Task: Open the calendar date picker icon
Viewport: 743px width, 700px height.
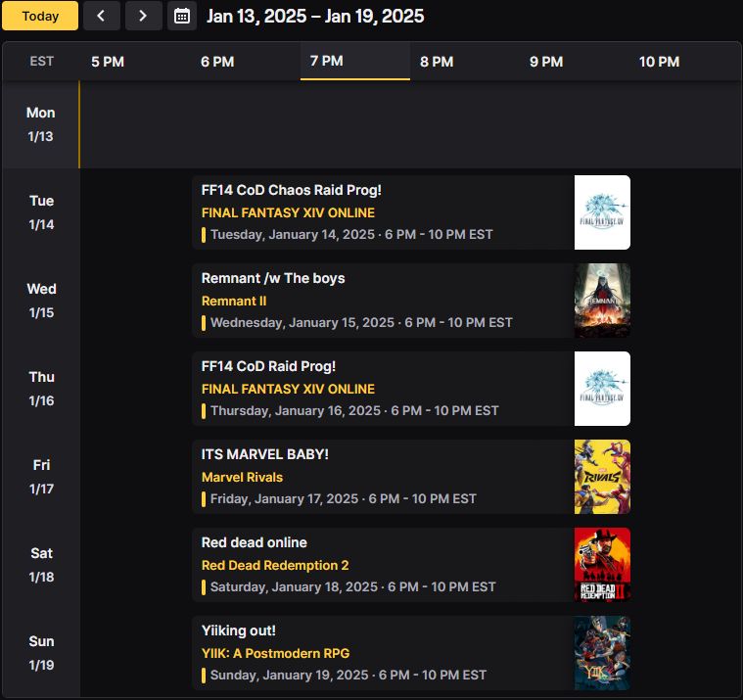Action: (182, 16)
